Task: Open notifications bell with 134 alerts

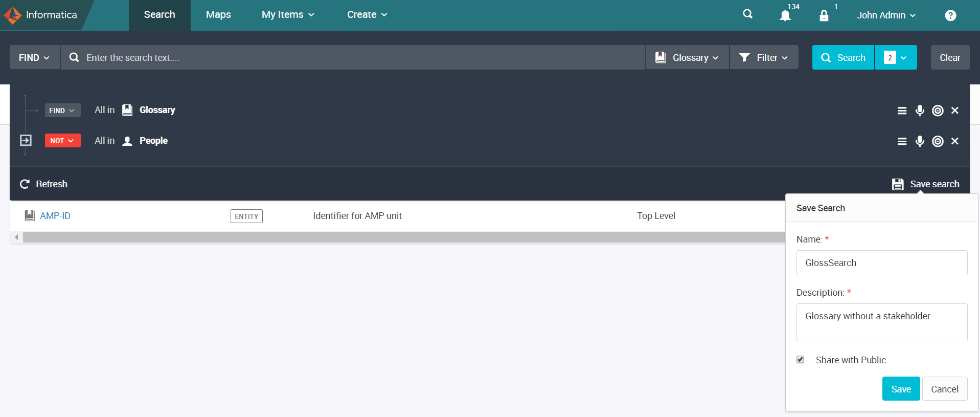Action: [786, 15]
